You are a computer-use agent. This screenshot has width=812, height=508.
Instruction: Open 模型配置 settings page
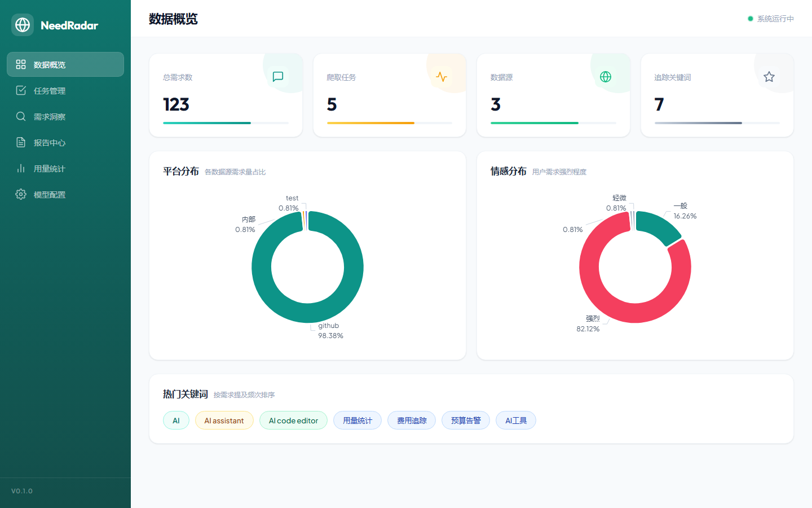tap(65, 194)
